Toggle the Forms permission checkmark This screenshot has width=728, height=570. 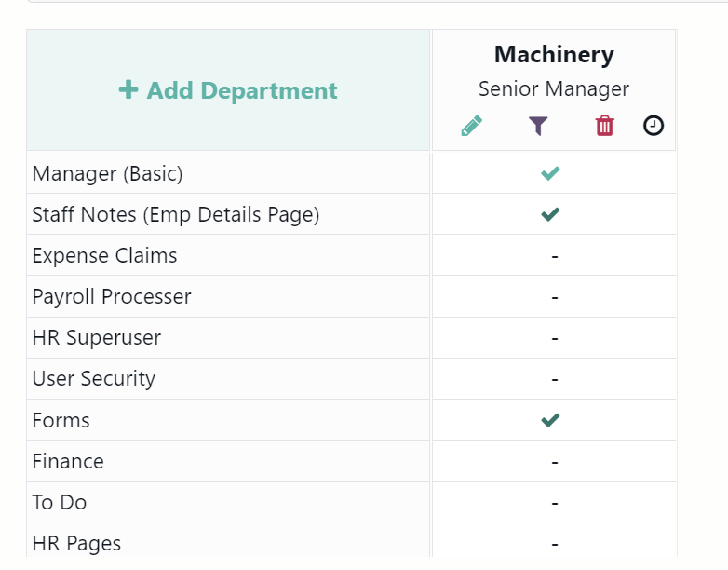coord(550,420)
